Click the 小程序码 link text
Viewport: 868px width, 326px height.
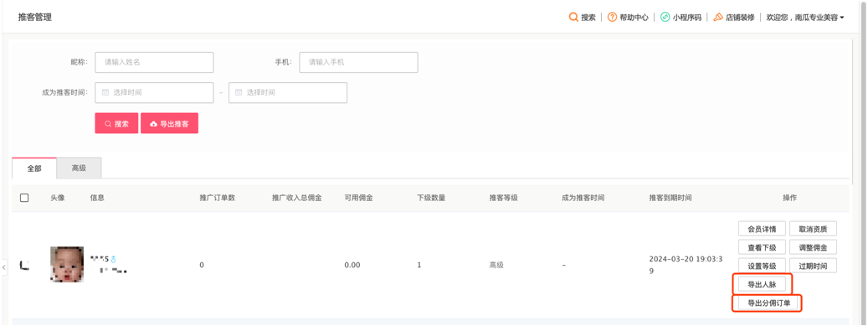687,18
